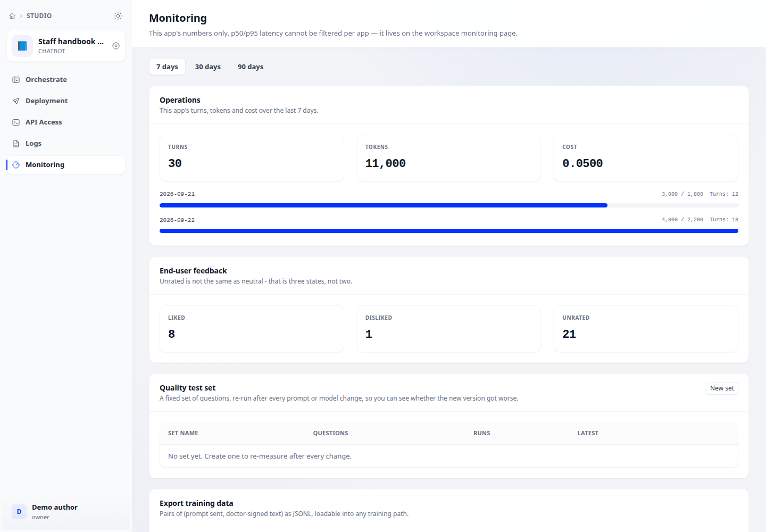Screen dimensions: 766x532
Task: Click the API Access terminal icon
Action: tap(16, 122)
